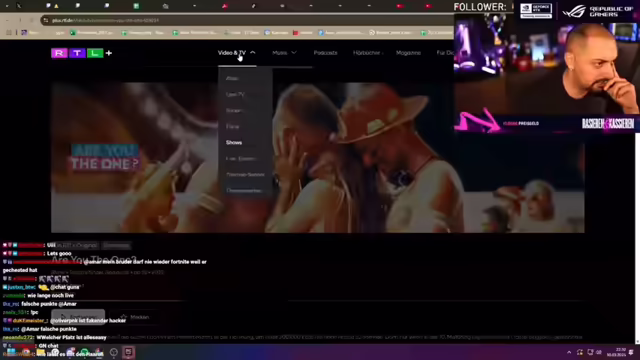
Task: Open Spotify from the taskbar
Action: pos(84,352)
